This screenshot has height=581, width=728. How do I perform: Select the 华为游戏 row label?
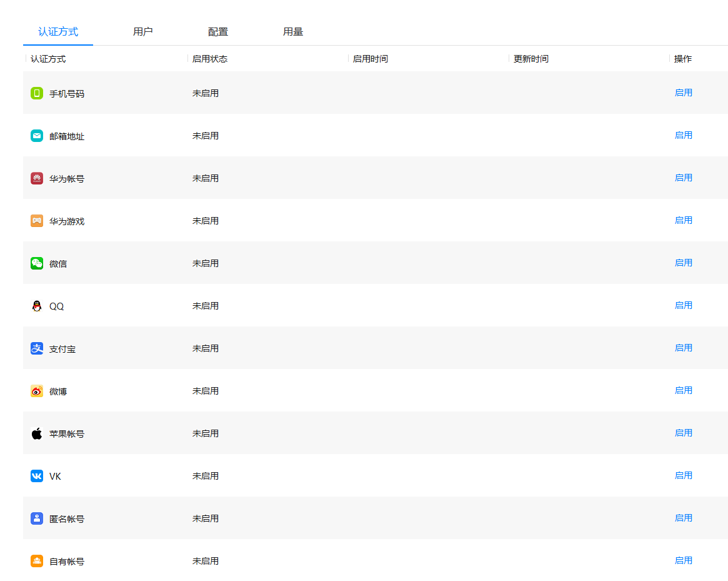67,221
